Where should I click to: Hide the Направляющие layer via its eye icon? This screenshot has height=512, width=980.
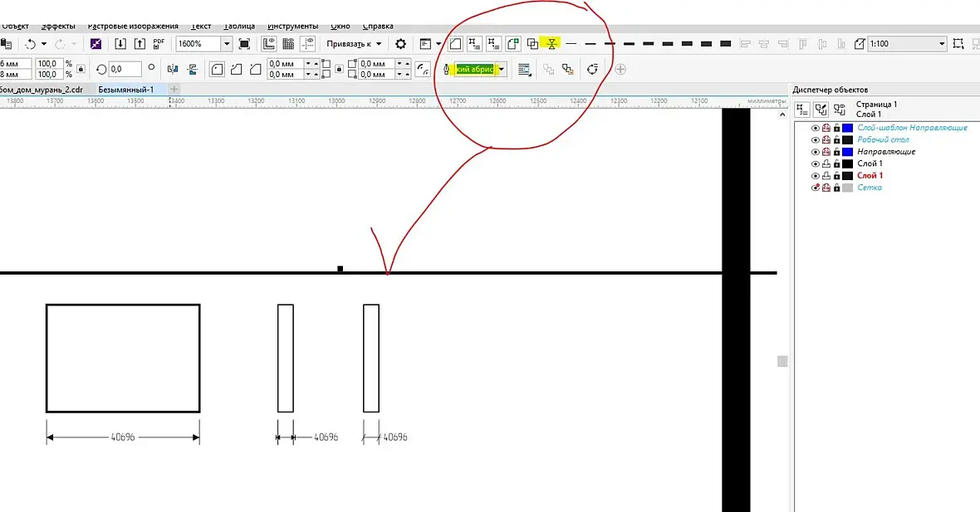tap(815, 152)
